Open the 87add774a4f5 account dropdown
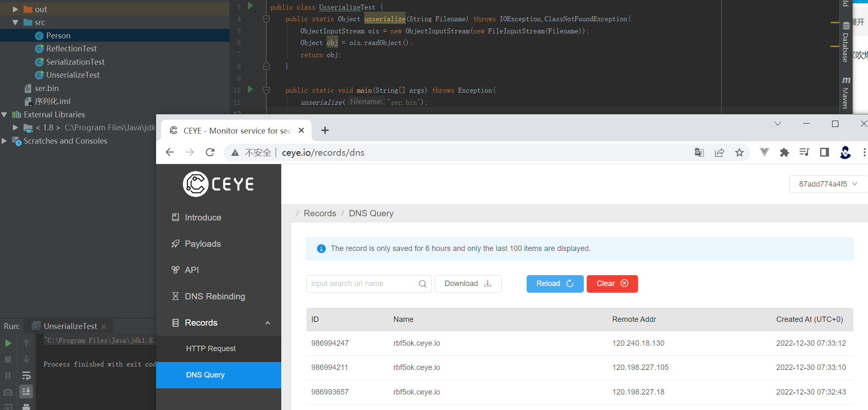The image size is (868, 410). coord(828,184)
